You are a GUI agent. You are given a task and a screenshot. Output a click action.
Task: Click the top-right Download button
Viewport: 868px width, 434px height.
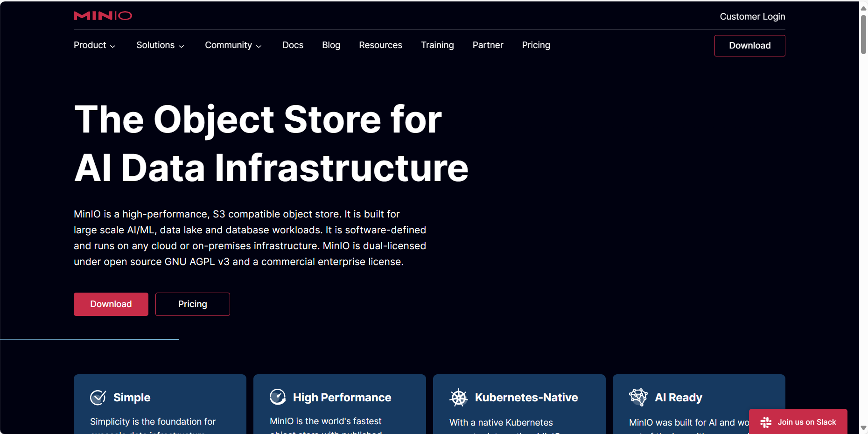[x=749, y=45]
